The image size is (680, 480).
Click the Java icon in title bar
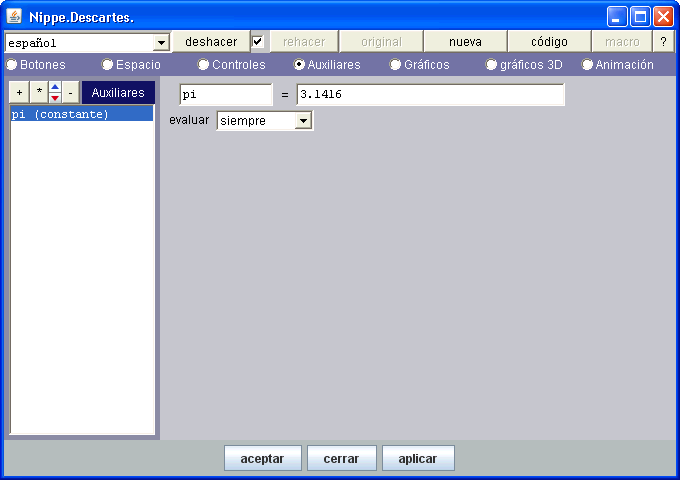click(x=14, y=16)
